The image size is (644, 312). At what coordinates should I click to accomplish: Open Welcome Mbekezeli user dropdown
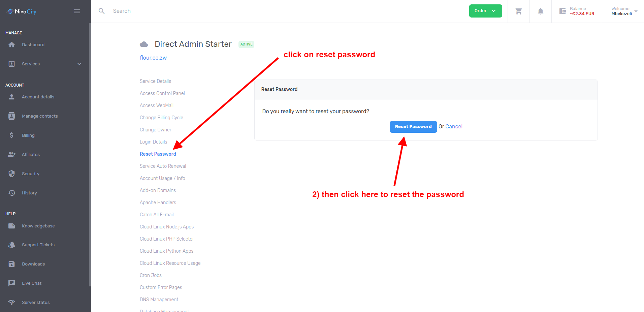624,11
